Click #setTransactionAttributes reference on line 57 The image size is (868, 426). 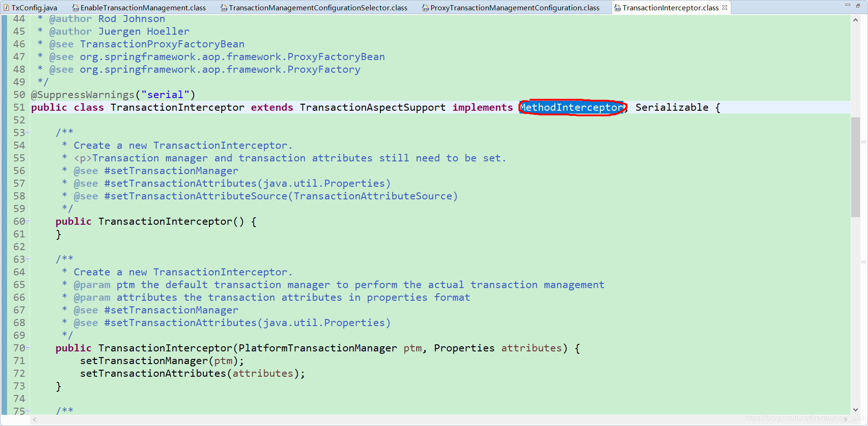pyautogui.click(x=248, y=183)
